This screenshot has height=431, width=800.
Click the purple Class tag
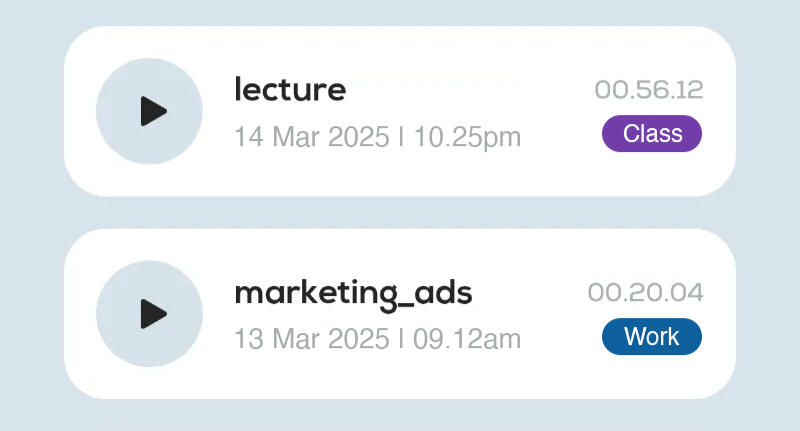[x=652, y=134]
